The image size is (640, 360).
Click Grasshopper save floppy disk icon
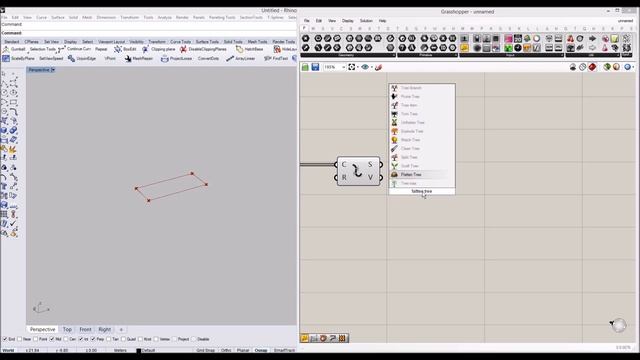pos(315,67)
